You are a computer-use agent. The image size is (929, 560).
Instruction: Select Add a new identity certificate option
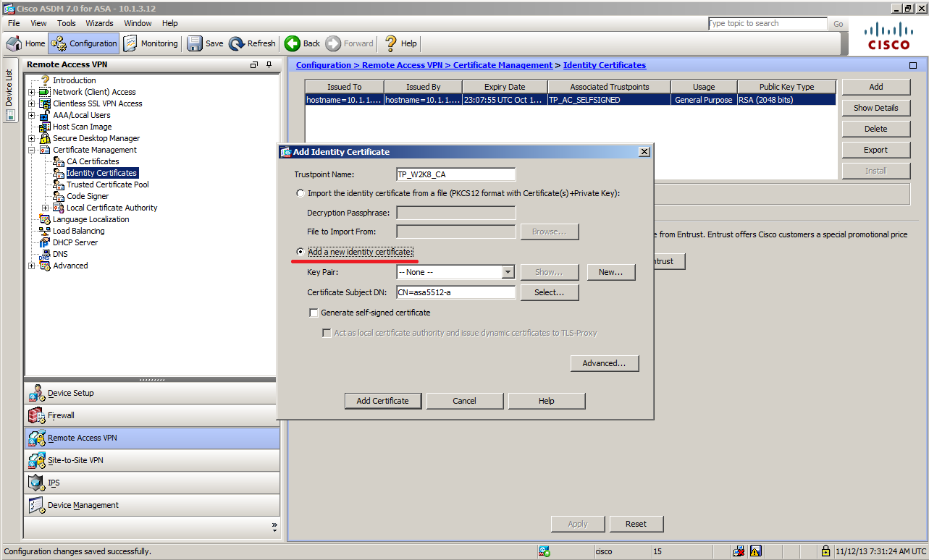point(300,252)
